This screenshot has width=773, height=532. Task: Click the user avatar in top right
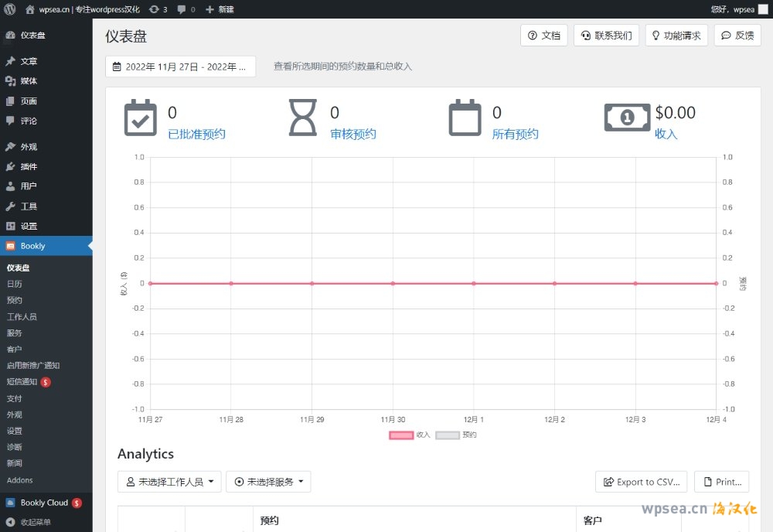764,9
